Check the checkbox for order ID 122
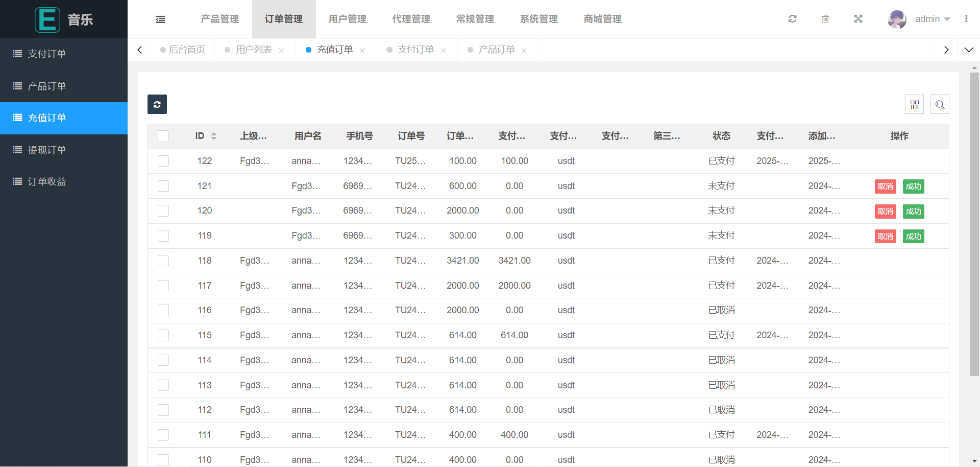The image size is (980, 467). tap(163, 161)
